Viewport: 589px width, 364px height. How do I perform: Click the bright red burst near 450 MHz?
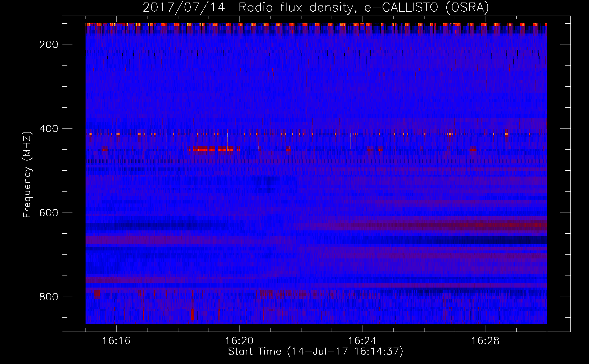click(x=213, y=149)
